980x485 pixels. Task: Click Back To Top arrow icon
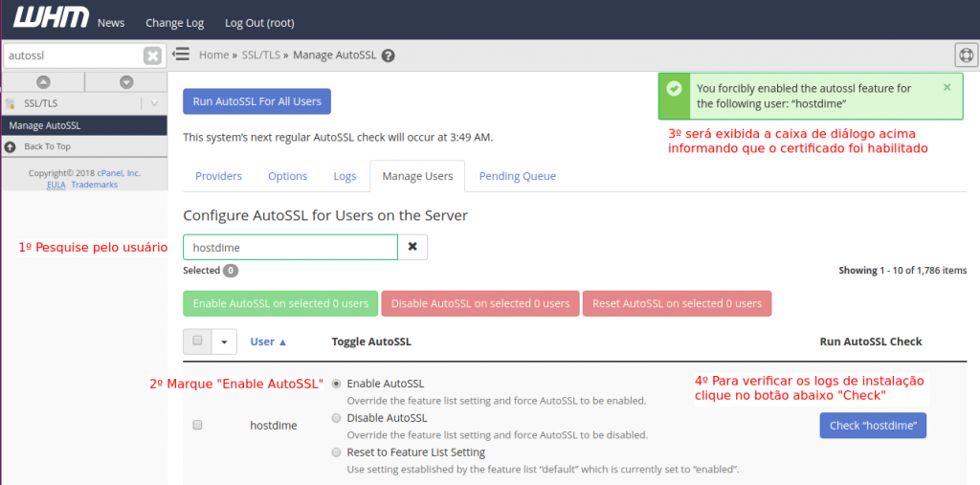coord(10,147)
